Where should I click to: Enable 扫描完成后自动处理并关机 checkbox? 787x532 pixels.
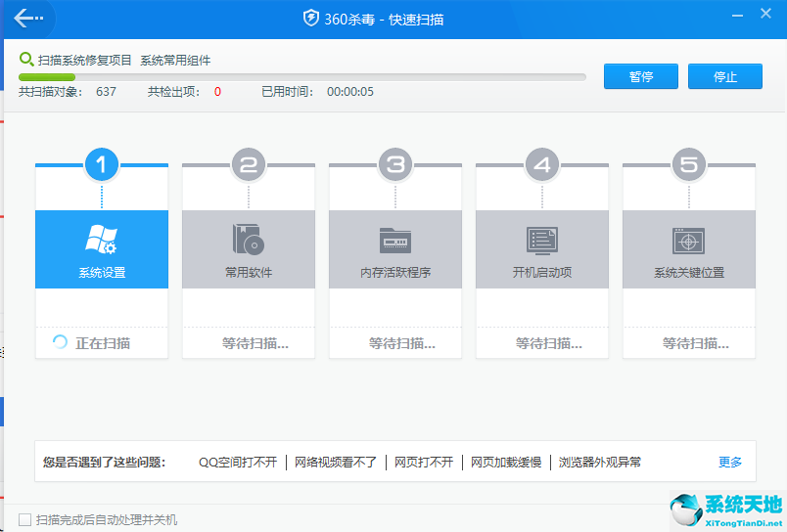(24, 519)
